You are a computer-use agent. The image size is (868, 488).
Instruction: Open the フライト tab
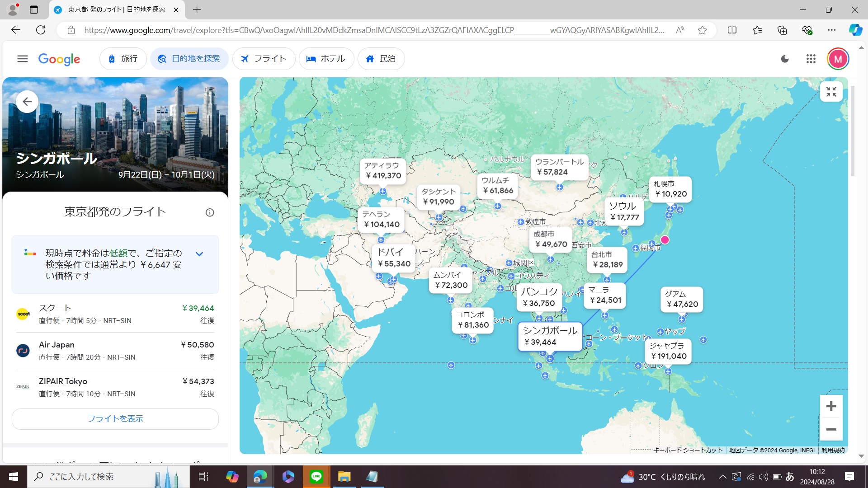tap(264, 59)
